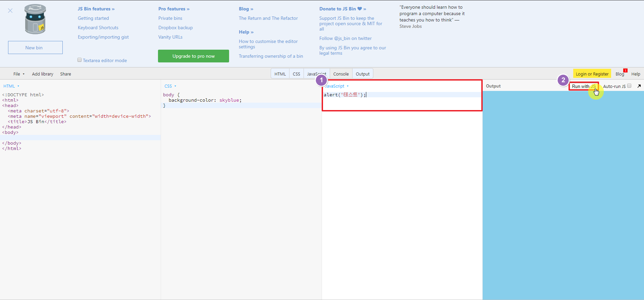Click the empty line inside HTML body
The width and height of the screenshot is (644, 300).
coord(80,138)
